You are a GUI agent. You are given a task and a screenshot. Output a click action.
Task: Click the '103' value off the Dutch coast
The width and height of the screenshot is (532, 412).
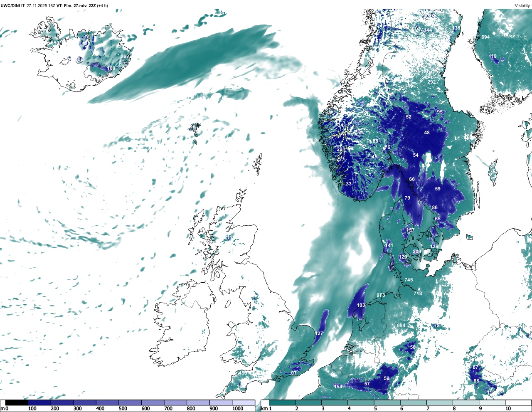[361, 305]
